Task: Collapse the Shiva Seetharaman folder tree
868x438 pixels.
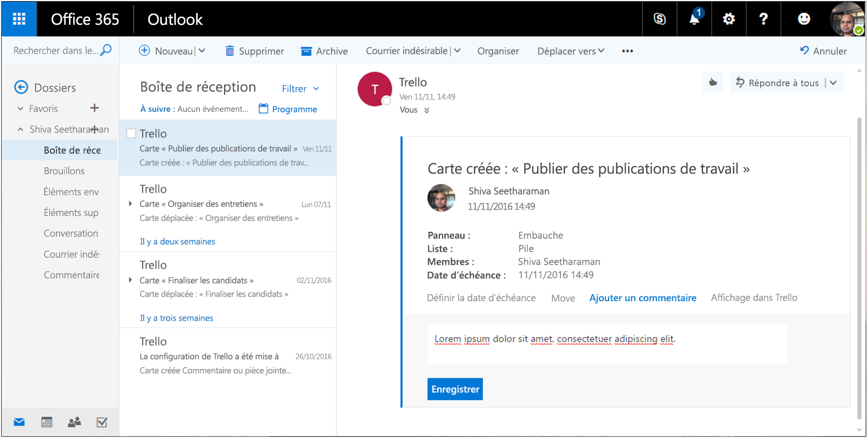Action: pyautogui.click(x=21, y=129)
